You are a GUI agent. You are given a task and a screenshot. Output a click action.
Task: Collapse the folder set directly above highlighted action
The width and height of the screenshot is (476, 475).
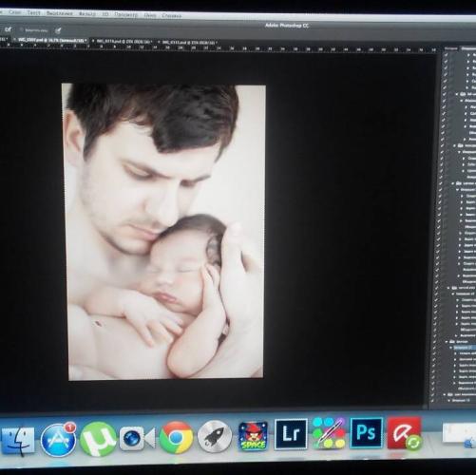coord(447,342)
